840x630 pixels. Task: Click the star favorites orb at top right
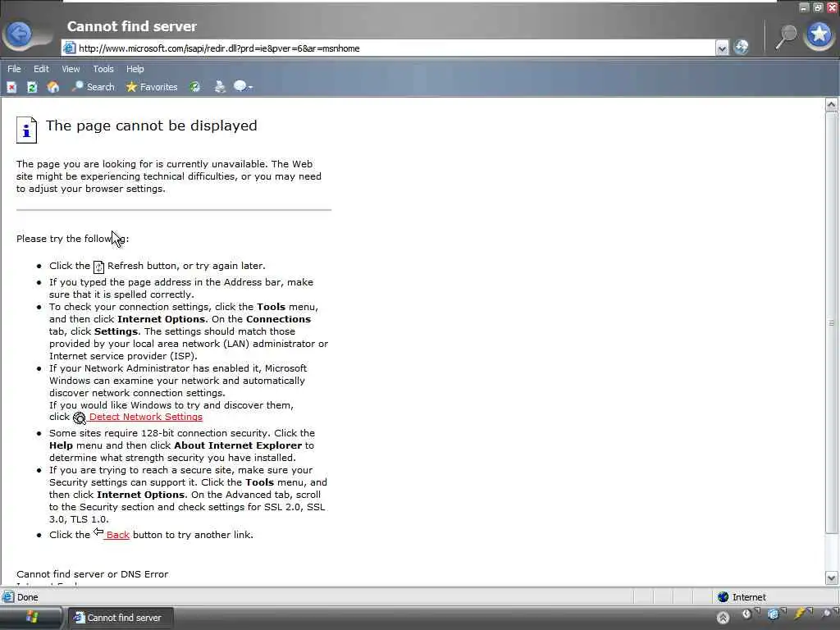click(x=819, y=34)
